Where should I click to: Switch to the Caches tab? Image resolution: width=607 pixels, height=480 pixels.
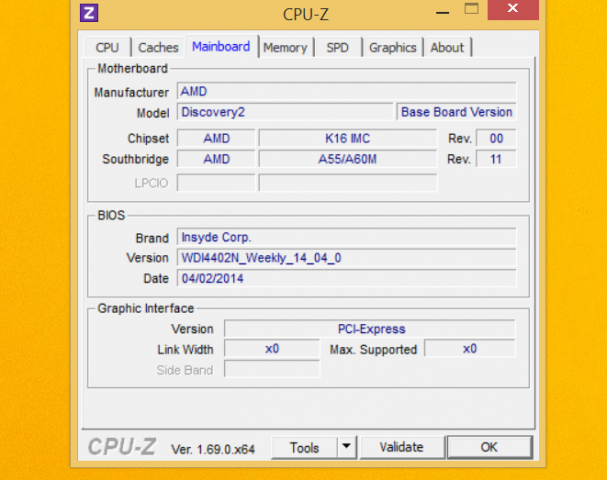click(158, 47)
